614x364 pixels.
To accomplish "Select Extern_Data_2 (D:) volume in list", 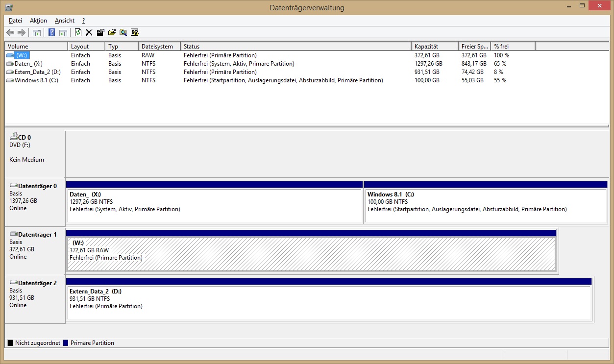I will click(37, 72).
